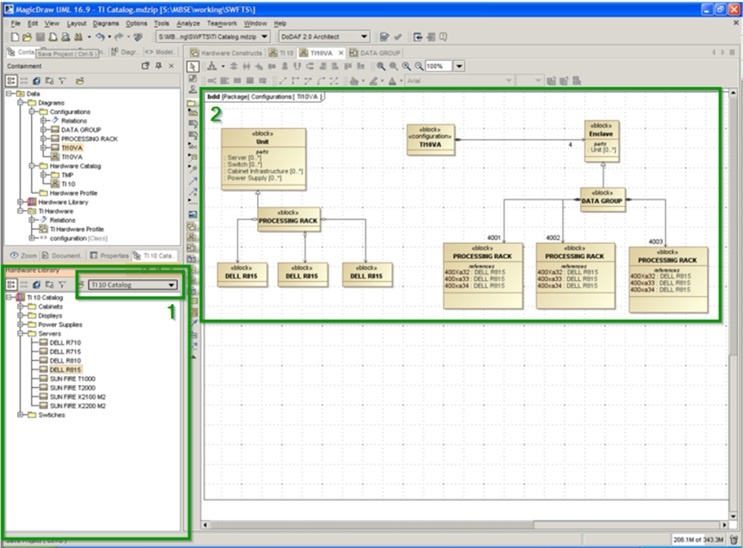Select the arrow selection tool
This screenshot has height=548, width=743.
point(192,66)
